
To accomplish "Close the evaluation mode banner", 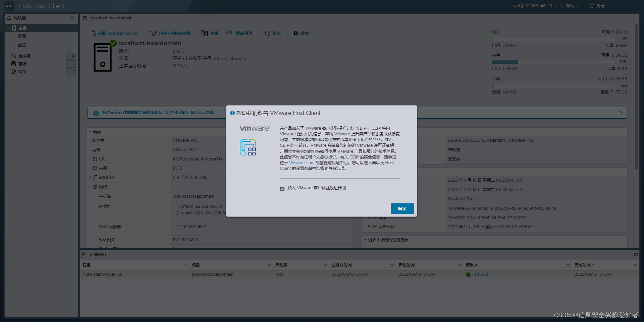I will point(621,112).
